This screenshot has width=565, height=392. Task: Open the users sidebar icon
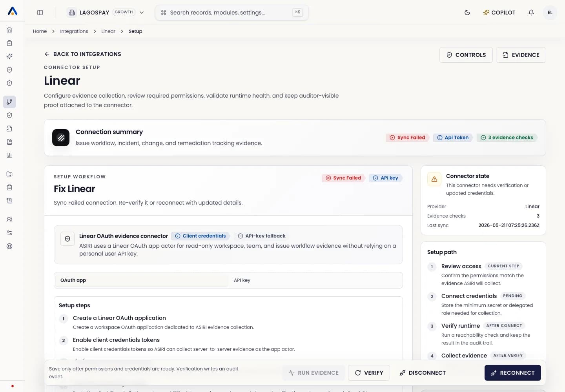point(9,220)
